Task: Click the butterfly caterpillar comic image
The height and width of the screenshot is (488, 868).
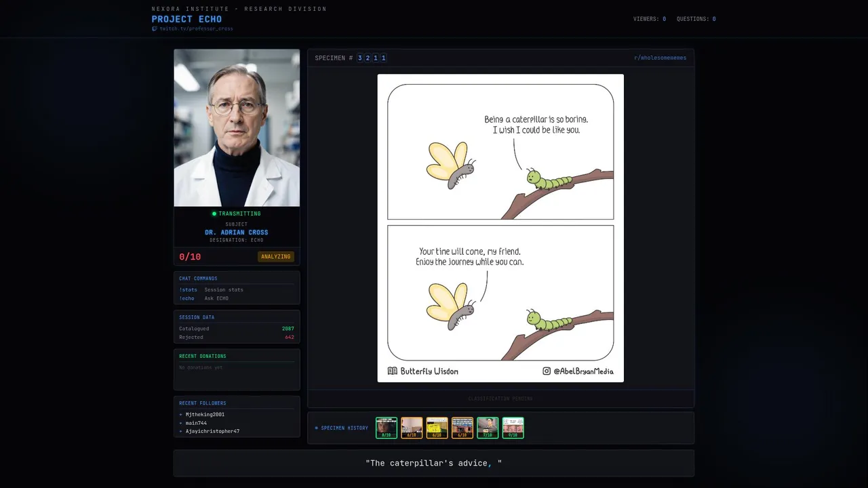Action: (500, 228)
